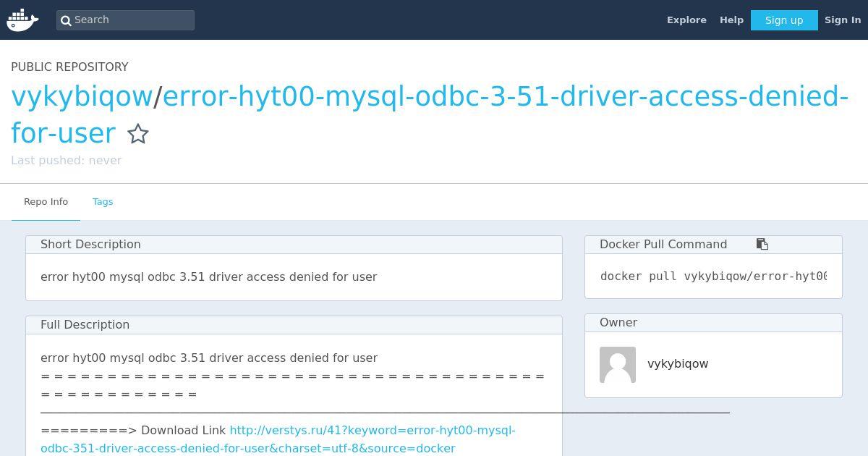The image size is (868, 456).
Task: Select the docker pull command text field
Action: (713, 276)
